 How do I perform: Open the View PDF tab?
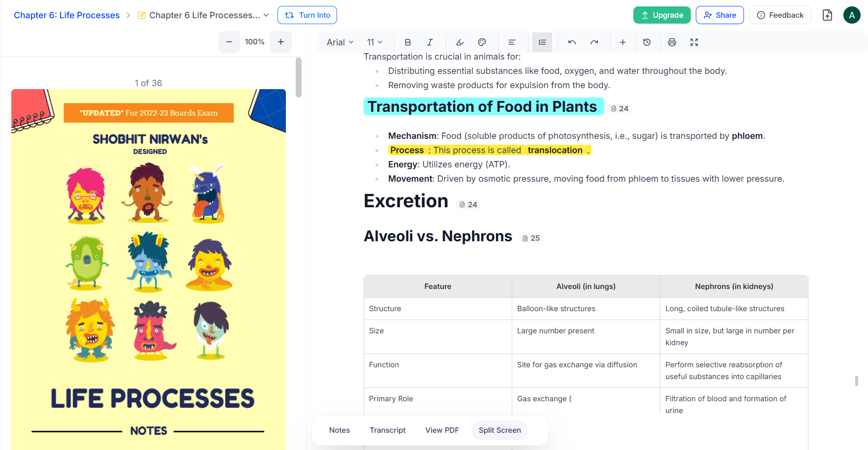[x=442, y=430]
